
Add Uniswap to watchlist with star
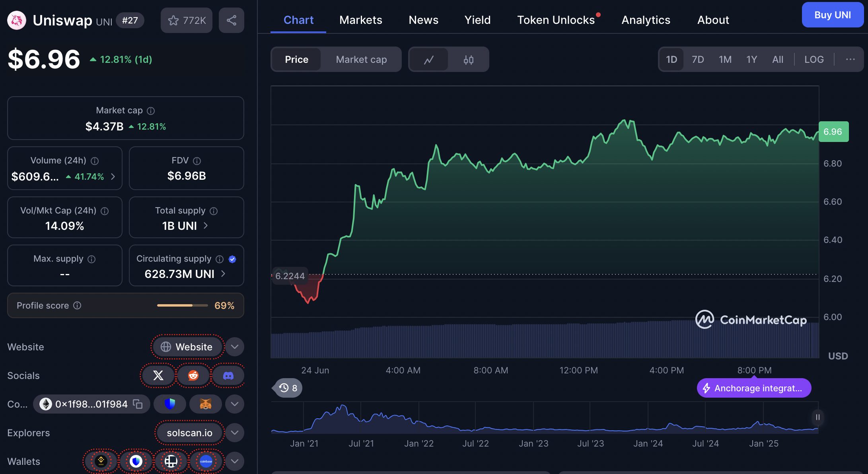187,20
